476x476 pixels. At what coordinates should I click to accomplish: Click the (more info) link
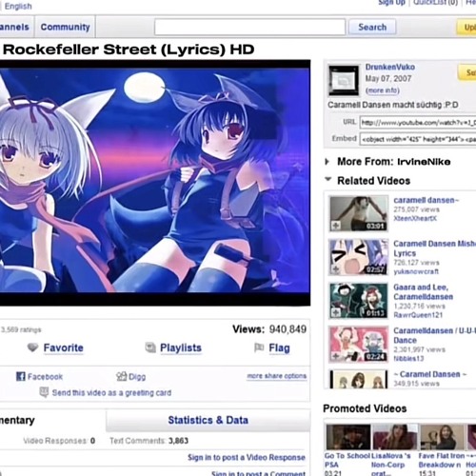[383, 90]
